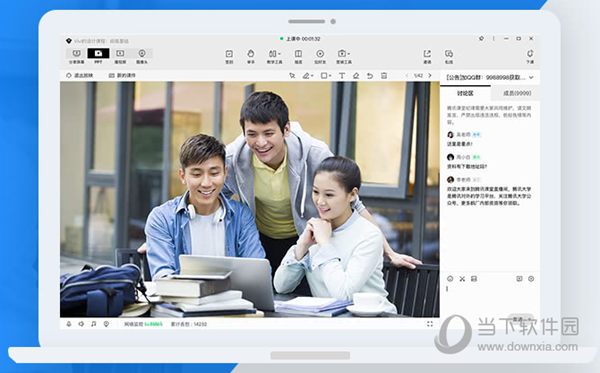Click the slide photo of three students
The image size is (600, 373).
(249, 199)
